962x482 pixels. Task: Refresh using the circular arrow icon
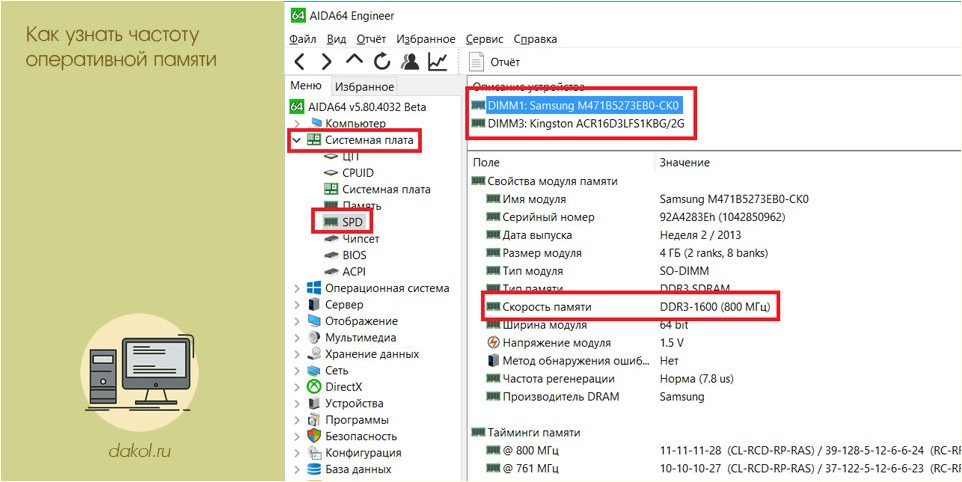click(x=382, y=61)
